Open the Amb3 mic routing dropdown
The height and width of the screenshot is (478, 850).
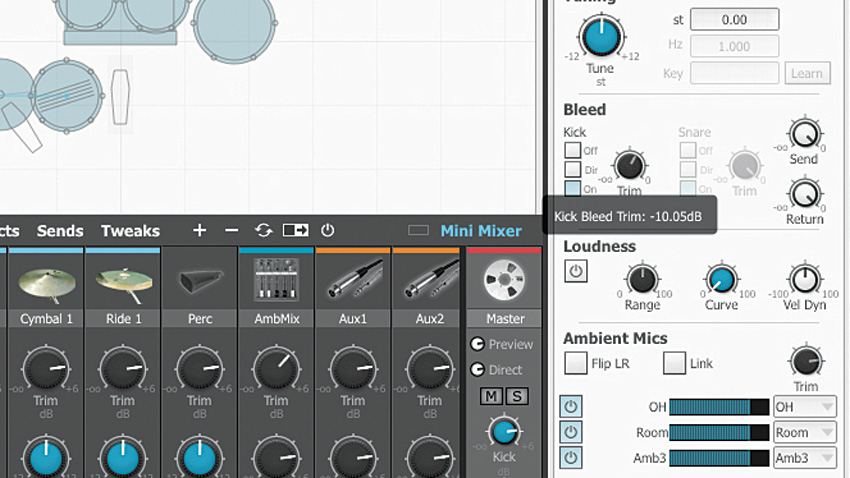click(x=804, y=458)
